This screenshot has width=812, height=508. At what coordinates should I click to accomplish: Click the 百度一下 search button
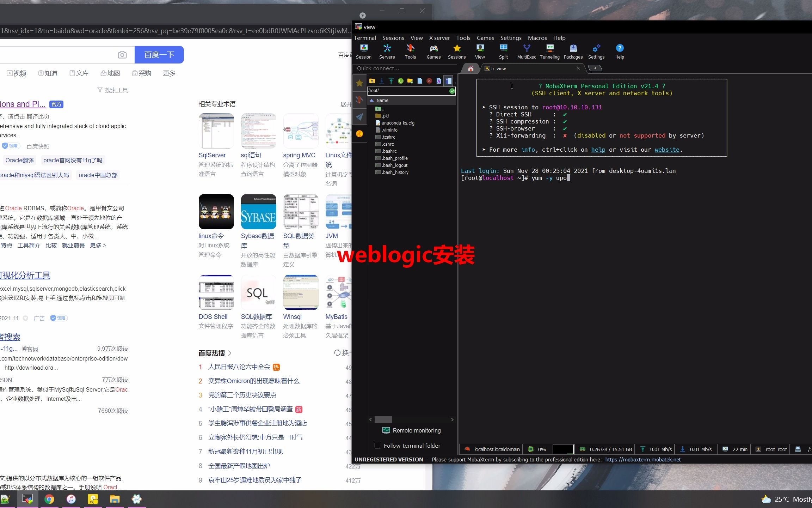(159, 55)
